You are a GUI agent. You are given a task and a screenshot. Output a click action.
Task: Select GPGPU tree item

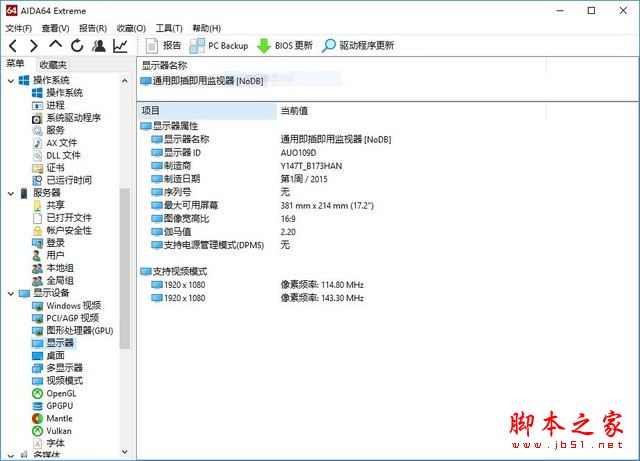(53, 406)
